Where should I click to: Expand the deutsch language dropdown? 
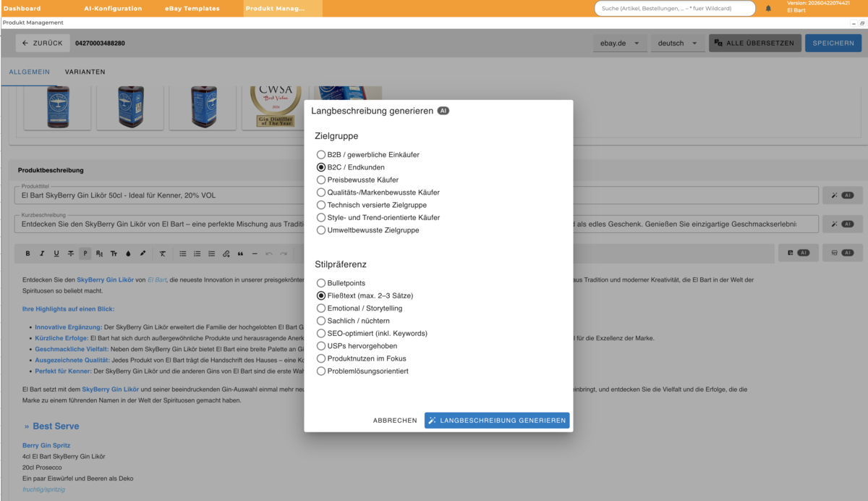(x=678, y=43)
